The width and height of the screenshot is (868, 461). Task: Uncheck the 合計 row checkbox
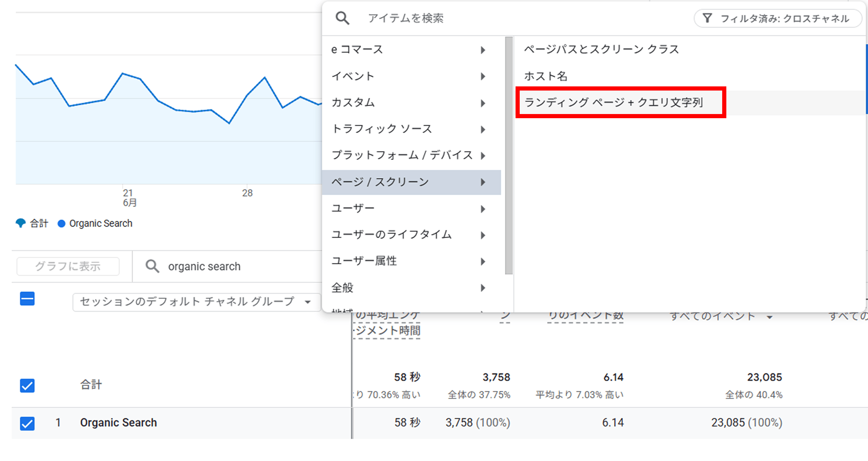click(27, 385)
